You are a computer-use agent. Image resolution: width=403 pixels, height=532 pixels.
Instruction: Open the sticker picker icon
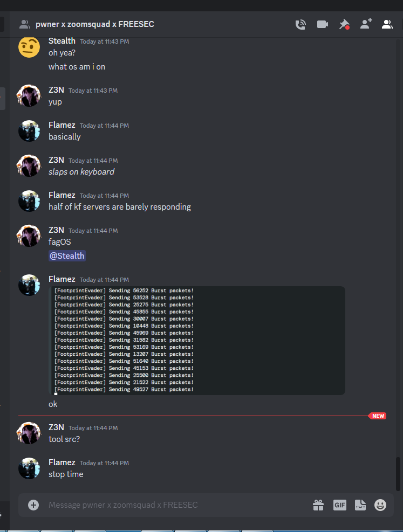pos(360,505)
